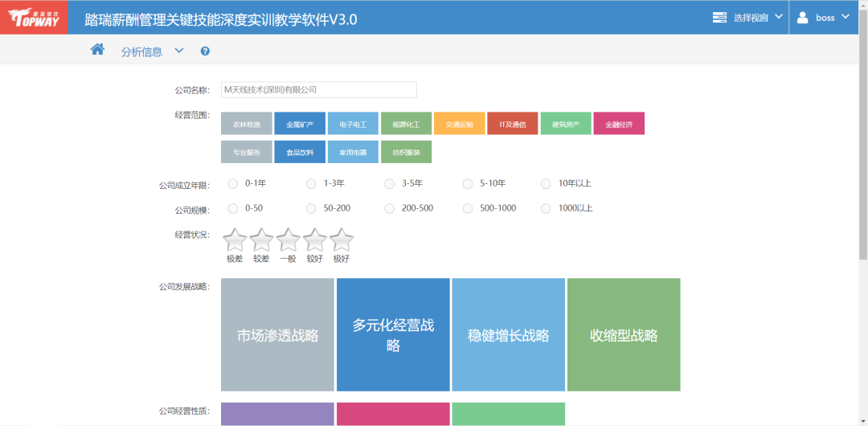Image resolution: width=868 pixels, height=426 pixels.
Task: Select the 较差 star rating
Action: 261,240
